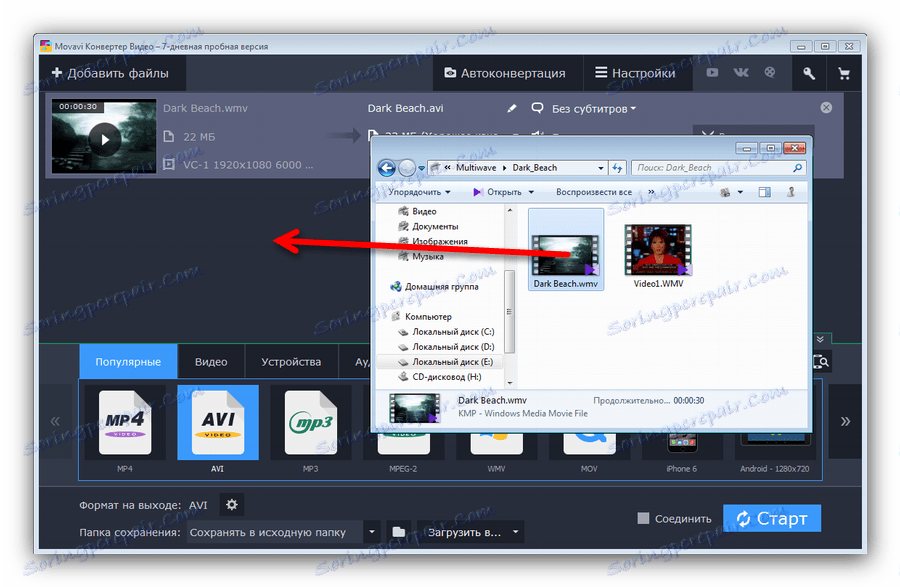900x587 pixels.
Task: Open the Настройки menu
Action: coord(635,73)
